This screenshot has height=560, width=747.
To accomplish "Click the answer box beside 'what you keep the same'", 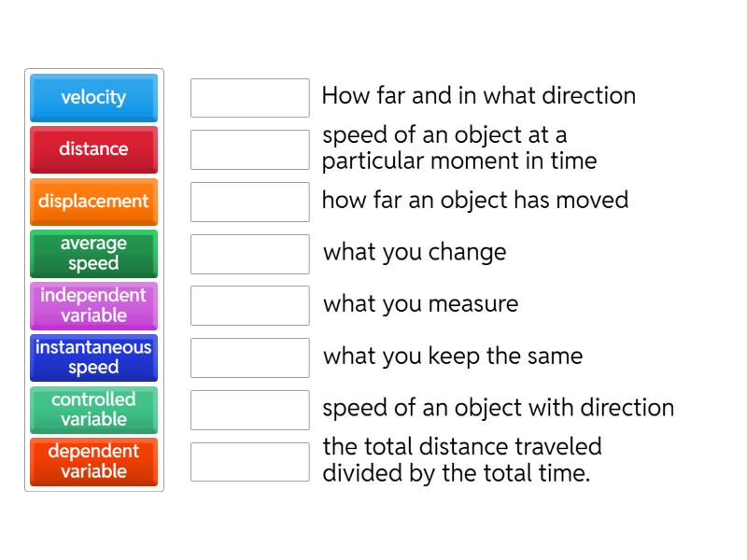I will click(x=248, y=357).
